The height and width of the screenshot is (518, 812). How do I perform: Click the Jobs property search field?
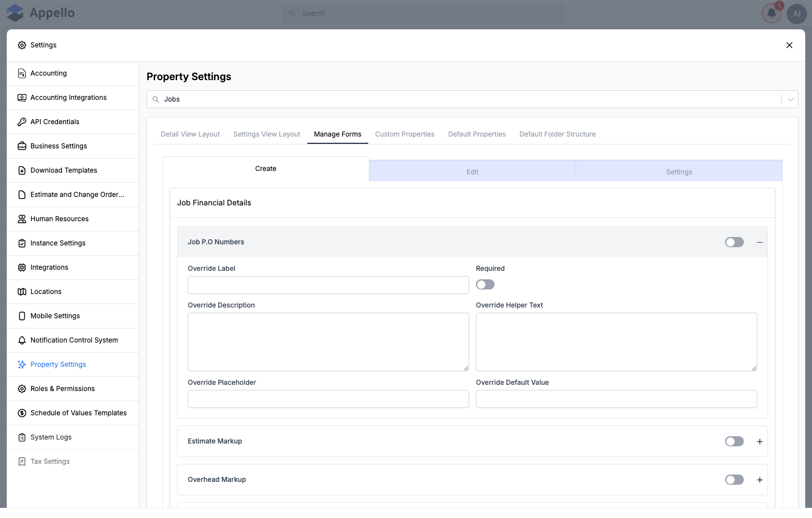point(473,99)
